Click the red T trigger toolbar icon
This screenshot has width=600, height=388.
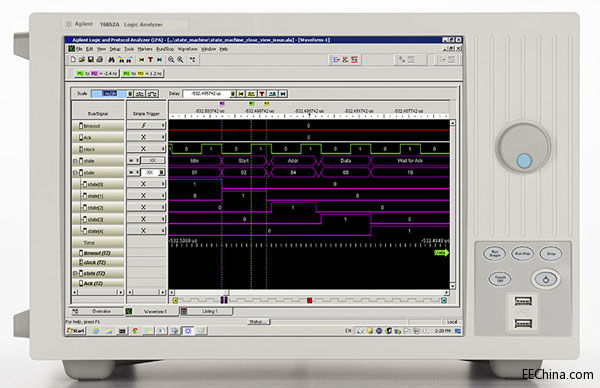point(150,60)
